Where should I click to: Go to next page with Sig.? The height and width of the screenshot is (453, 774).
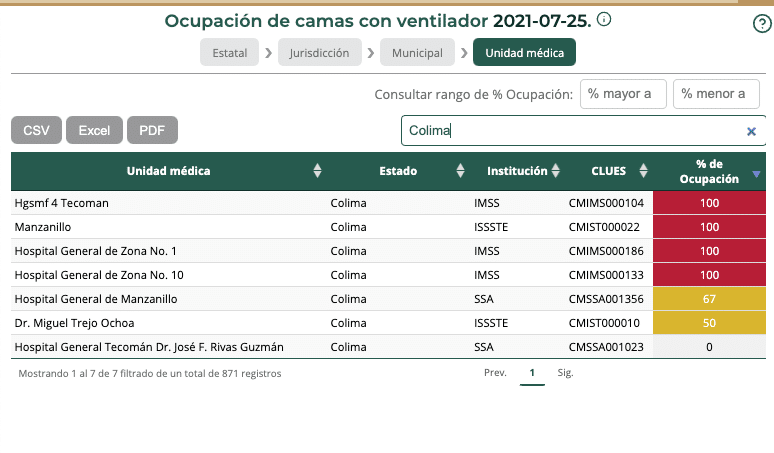(565, 373)
